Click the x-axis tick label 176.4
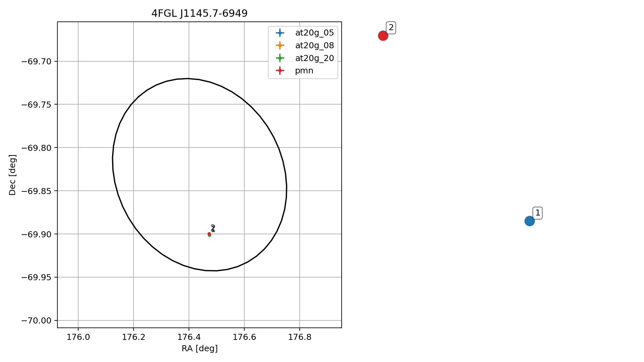644x362 pixels. 189,337
